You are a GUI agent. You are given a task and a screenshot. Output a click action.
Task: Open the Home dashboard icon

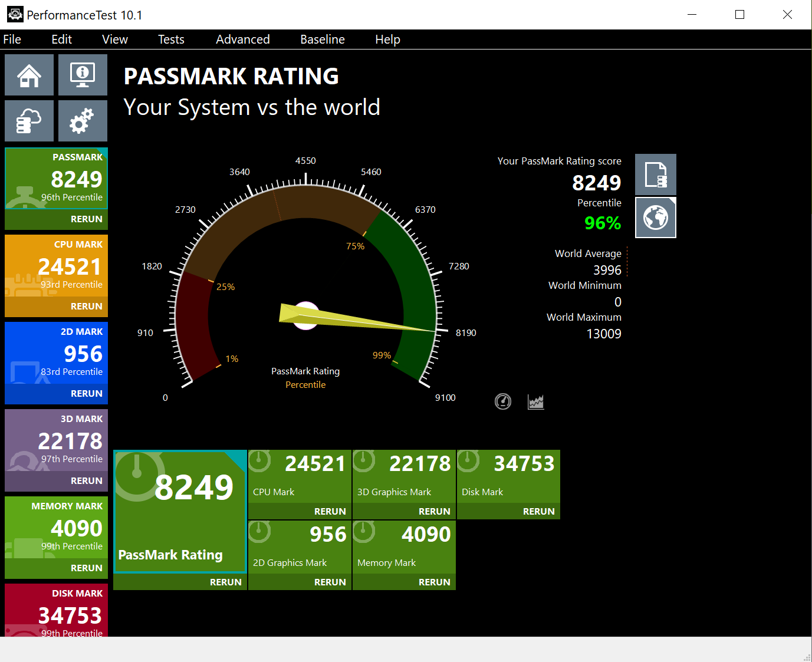click(x=29, y=75)
